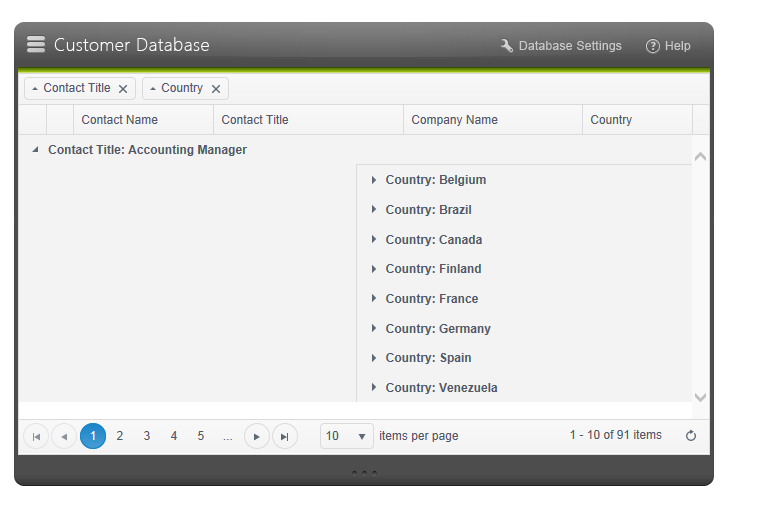
Task: Sort by the Company Name column header
Action: coord(455,120)
